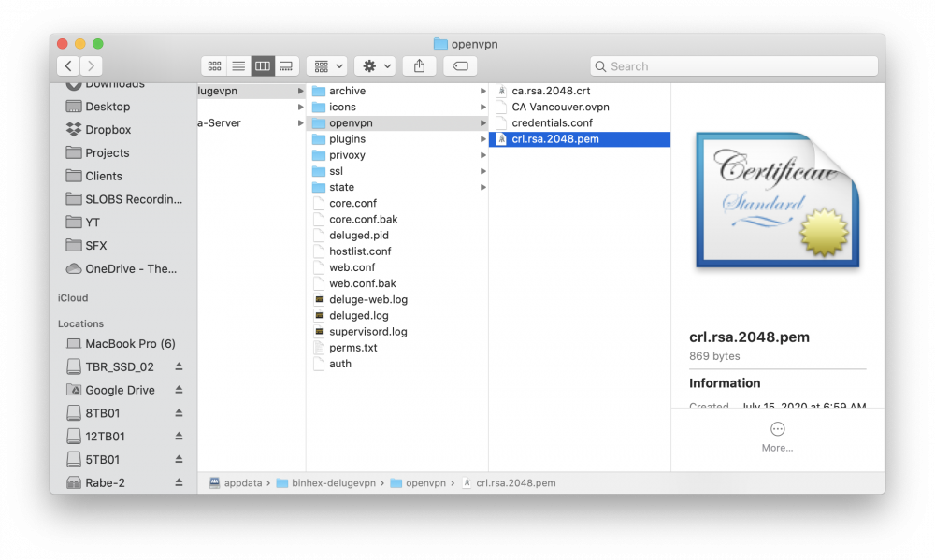Open the group-by dropdown

[327, 65]
